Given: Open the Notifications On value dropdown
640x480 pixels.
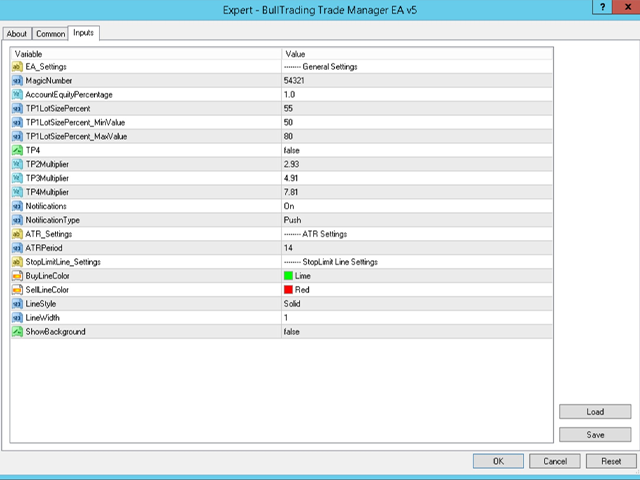Looking at the screenshot, I should tap(417, 206).
